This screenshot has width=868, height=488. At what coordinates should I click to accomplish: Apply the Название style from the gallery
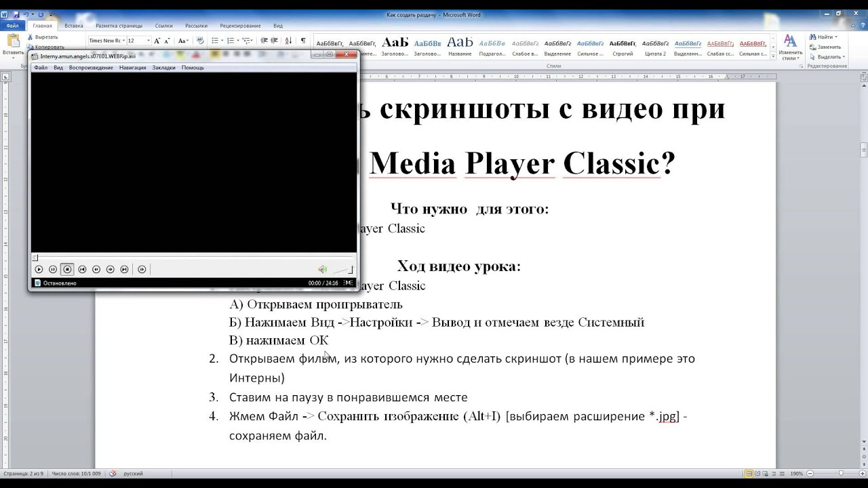coord(460,46)
